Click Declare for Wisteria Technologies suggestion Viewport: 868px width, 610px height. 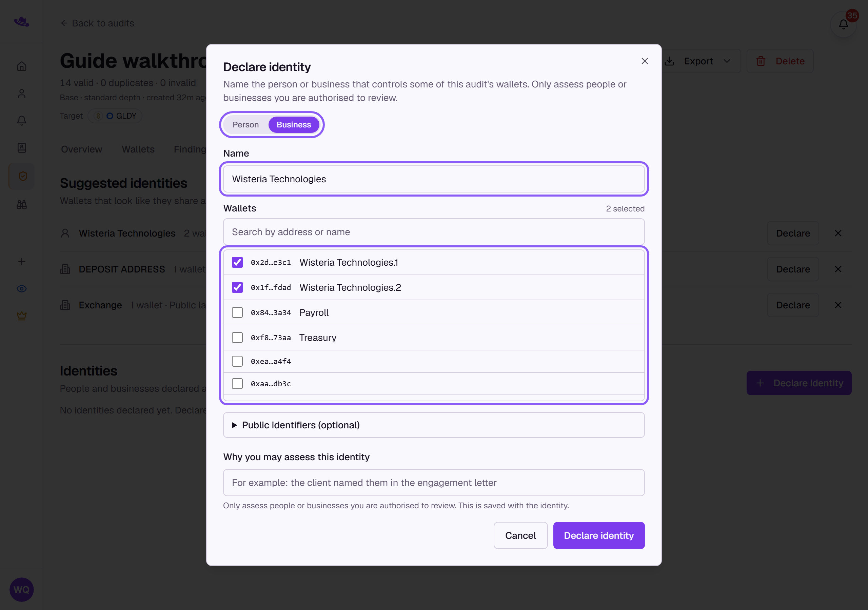point(793,233)
